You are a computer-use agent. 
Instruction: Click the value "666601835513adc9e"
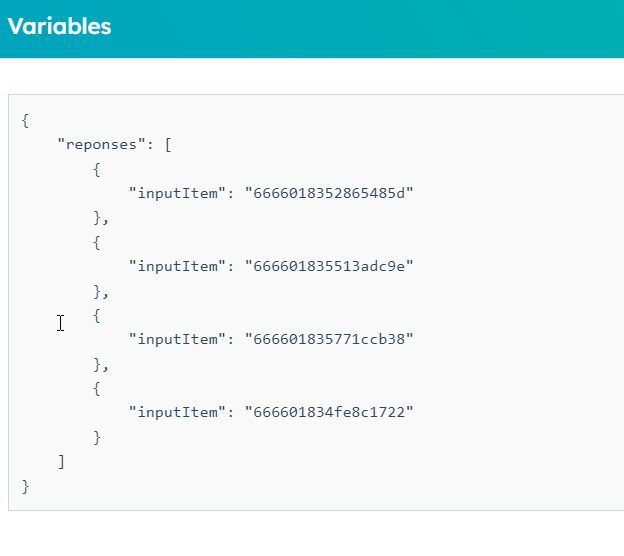[329, 266]
